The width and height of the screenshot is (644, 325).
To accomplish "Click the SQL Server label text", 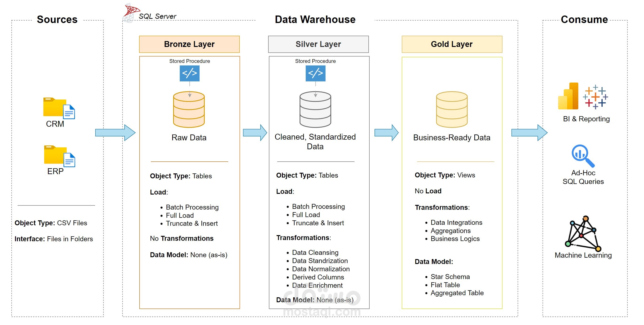I will click(157, 16).
